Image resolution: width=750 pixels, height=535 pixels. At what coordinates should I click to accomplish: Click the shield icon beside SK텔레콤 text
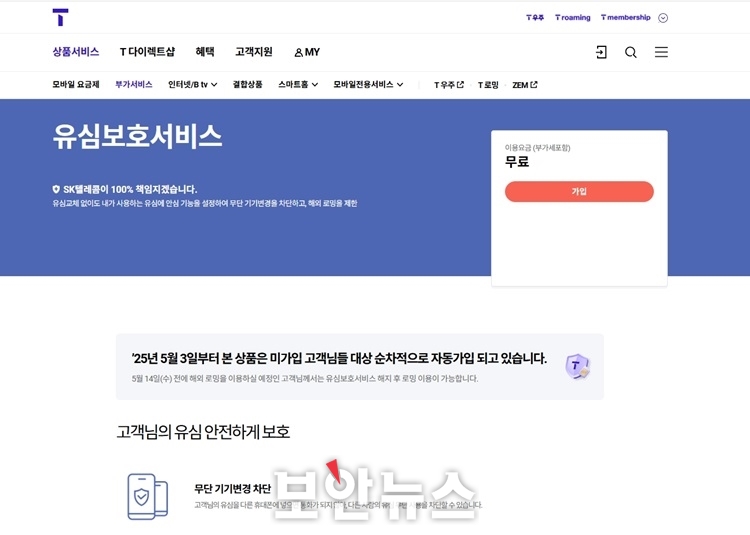pos(56,189)
